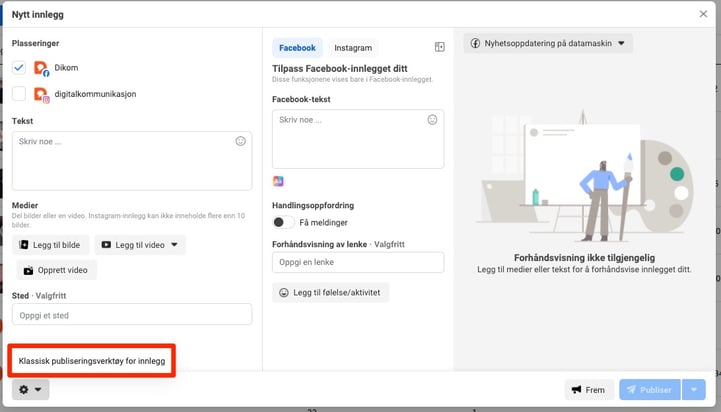Image resolution: width=721 pixels, height=412 pixels.
Task: Click the Oppgi en lenke field
Action: [358, 262]
